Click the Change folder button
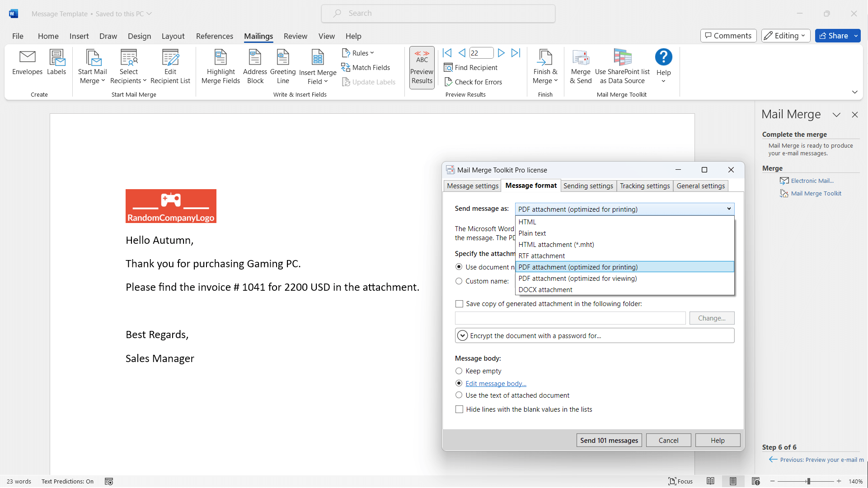868x488 pixels. coord(712,318)
